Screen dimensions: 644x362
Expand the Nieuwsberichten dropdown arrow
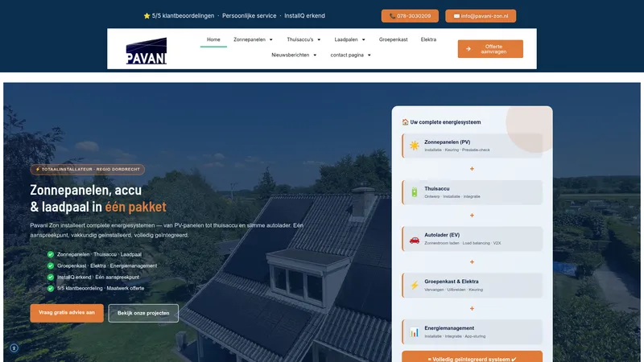[315, 55]
